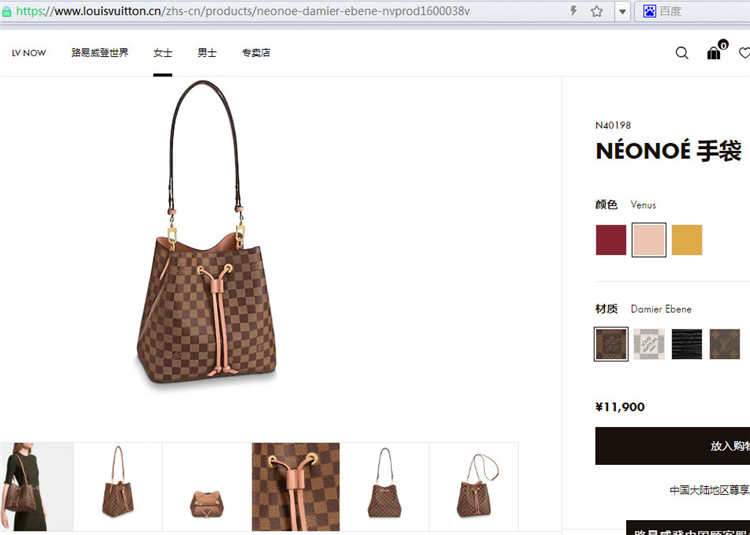Select thumbnail of bag with long shoulder strap
Viewport: 750px width, 535px height.
click(x=474, y=487)
